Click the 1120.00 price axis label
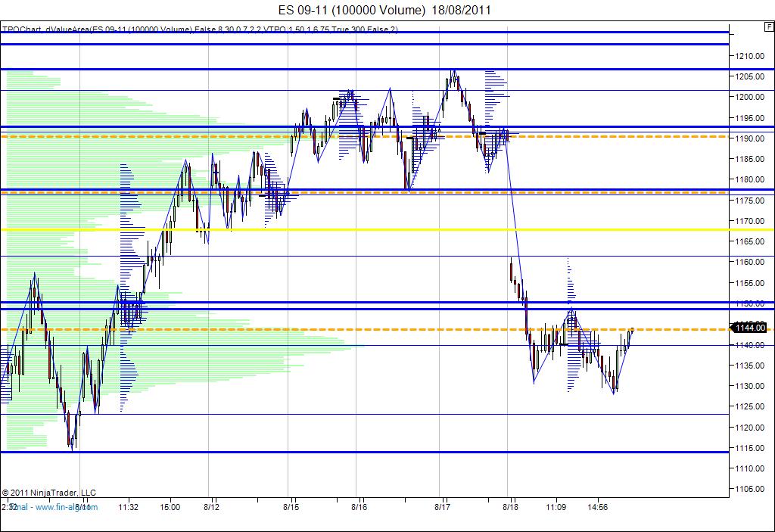Image resolution: width=775 pixels, height=532 pixels. click(x=749, y=427)
